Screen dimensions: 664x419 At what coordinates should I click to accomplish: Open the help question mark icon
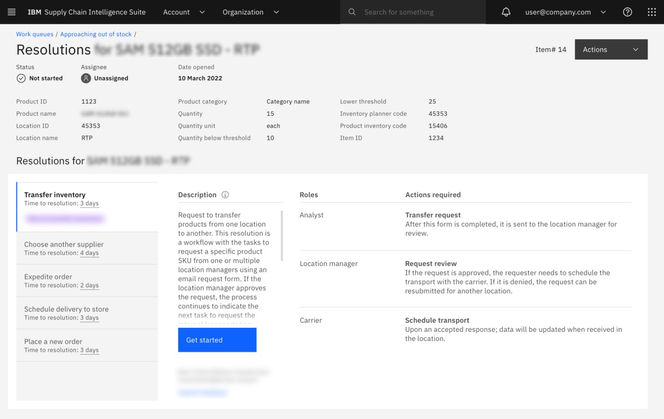[627, 12]
